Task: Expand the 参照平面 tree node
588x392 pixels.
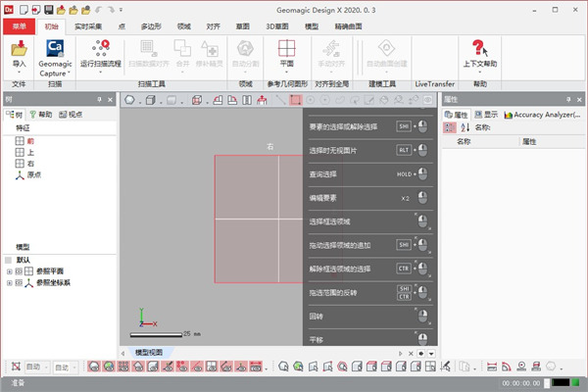Action: 9,270
